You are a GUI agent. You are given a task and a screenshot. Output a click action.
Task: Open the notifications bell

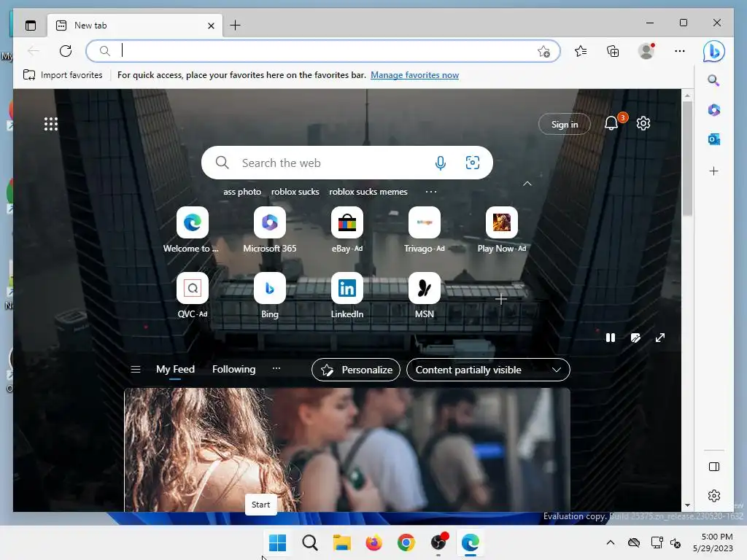pyautogui.click(x=611, y=123)
